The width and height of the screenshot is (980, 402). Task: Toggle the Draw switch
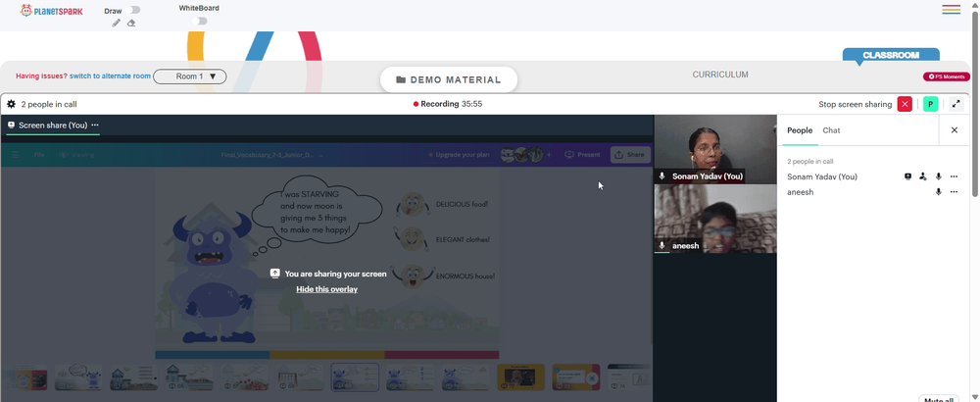tap(133, 10)
